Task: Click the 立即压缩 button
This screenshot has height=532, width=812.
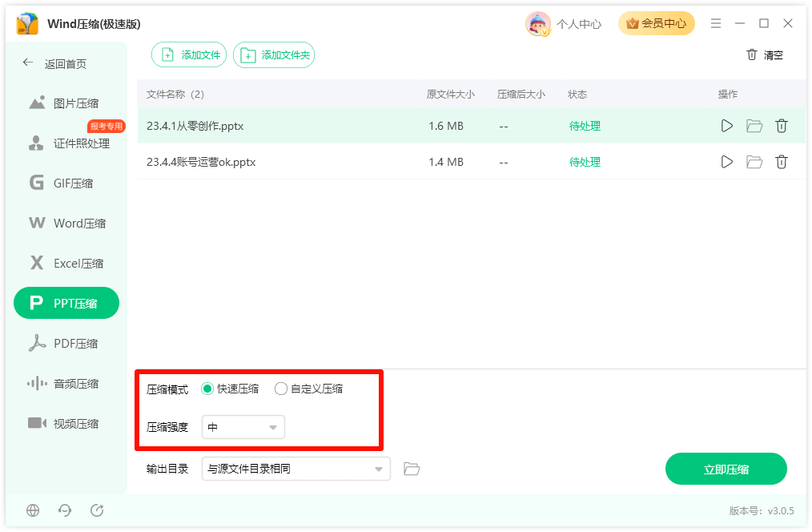Action: coord(726,470)
